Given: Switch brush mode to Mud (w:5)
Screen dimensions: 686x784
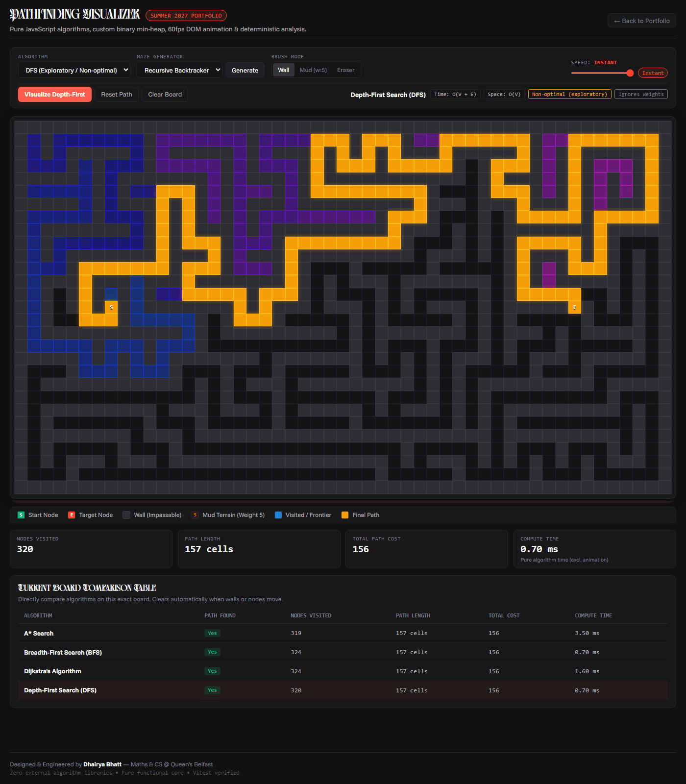Looking at the screenshot, I should [x=313, y=70].
